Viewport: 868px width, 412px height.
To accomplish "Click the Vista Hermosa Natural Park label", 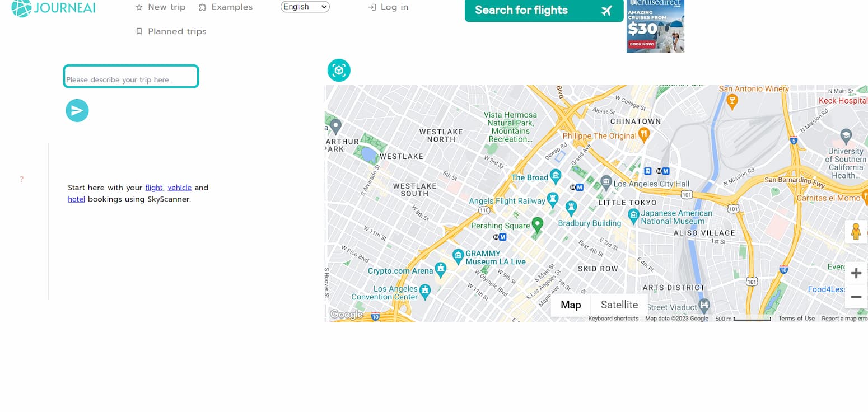I will [x=511, y=127].
